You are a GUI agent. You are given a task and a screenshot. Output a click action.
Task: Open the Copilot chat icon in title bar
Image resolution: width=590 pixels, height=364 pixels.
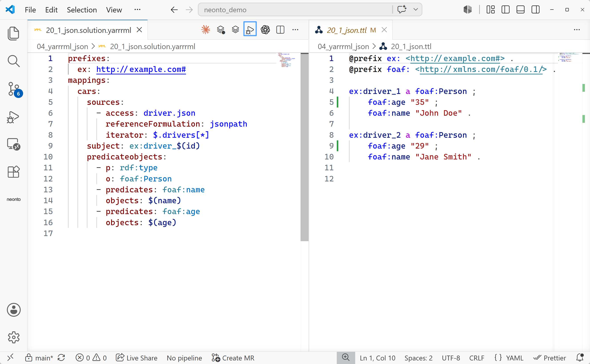402,10
